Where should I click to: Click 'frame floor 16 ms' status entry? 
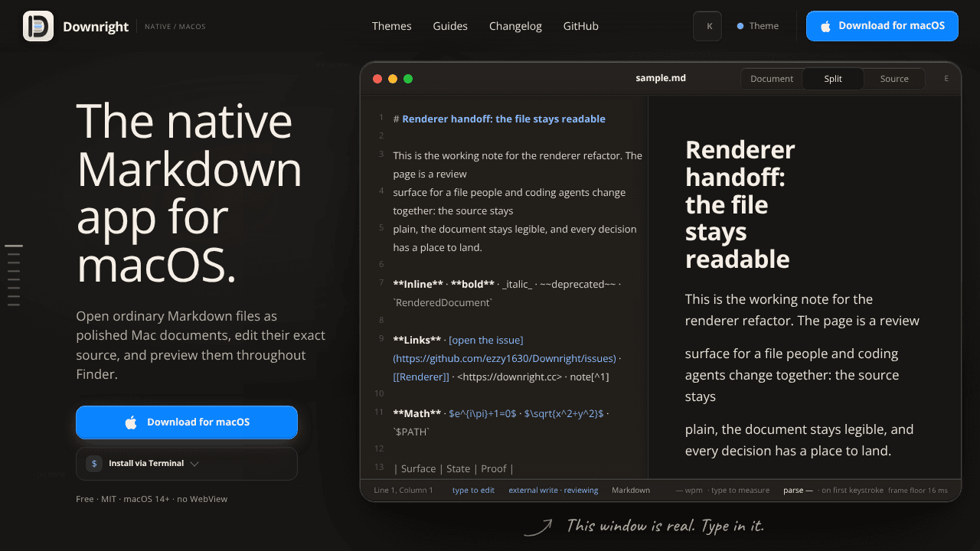(918, 490)
